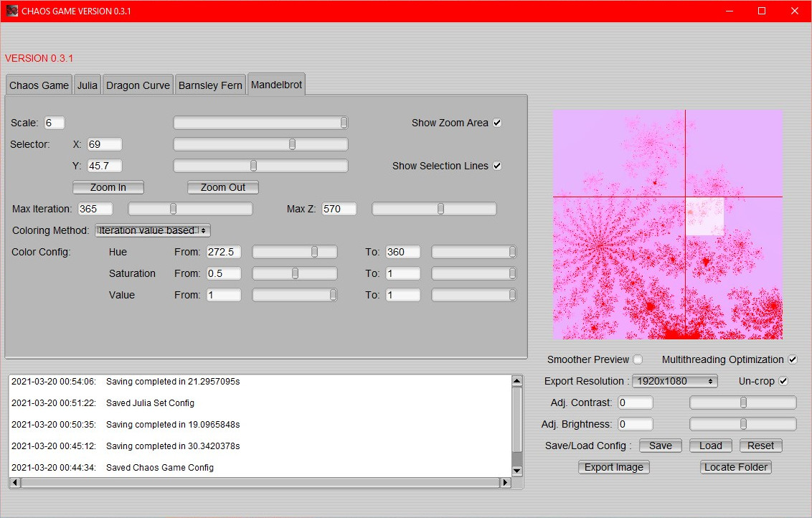Click the Hue From slider
Viewport: 812px width, 518px height.
294,251
